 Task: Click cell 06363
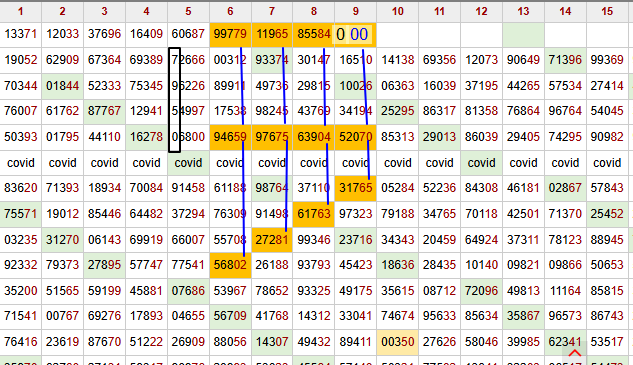[x=398, y=86]
